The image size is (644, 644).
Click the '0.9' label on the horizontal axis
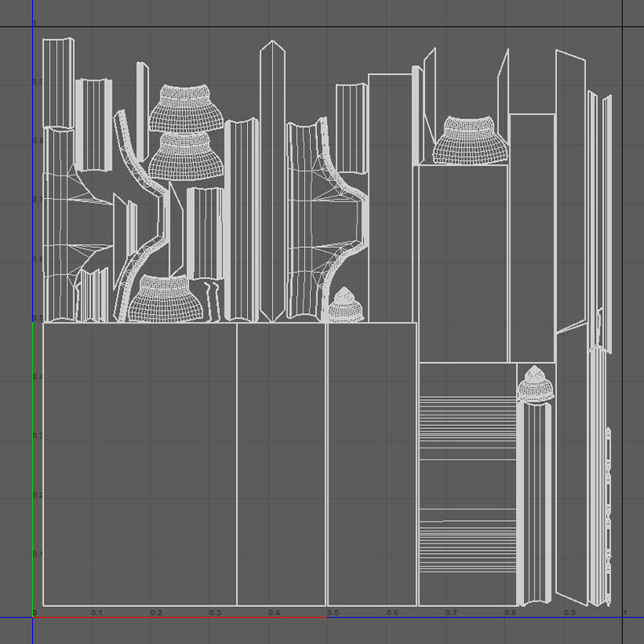click(x=570, y=613)
